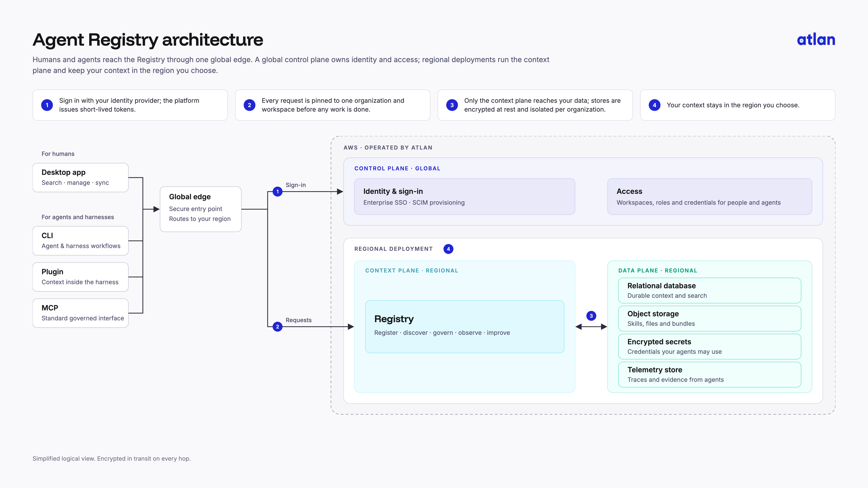Click the note card about pinned requests
This screenshot has width=868, height=488.
click(333, 105)
